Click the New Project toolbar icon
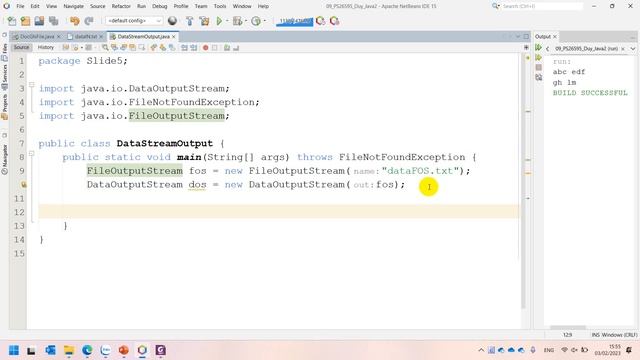This screenshot has width=640, height=360. pos(25,21)
